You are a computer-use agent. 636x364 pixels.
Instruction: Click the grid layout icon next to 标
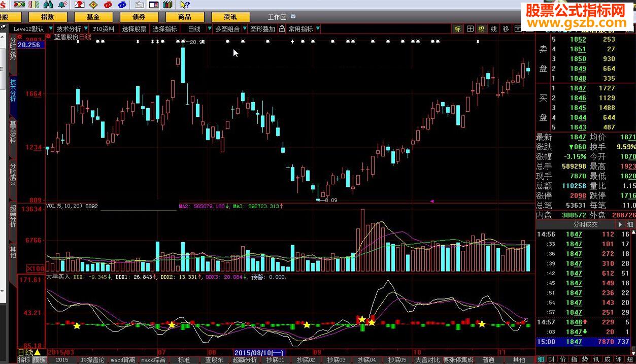470,29
